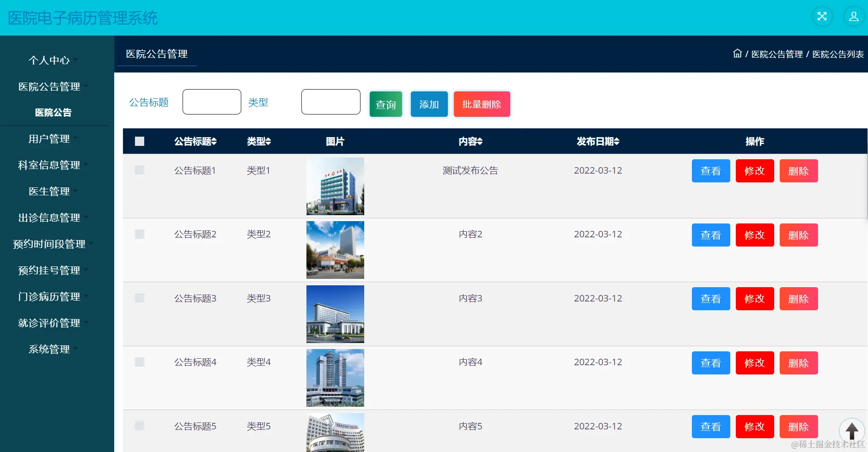Sort by the 发布日期 column header
The width and height of the screenshot is (868, 452).
(x=598, y=141)
